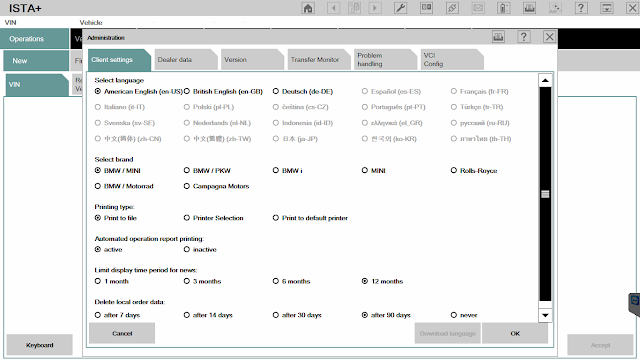
Task: Click the forward arrow toolbar icon
Action: [375, 8]
